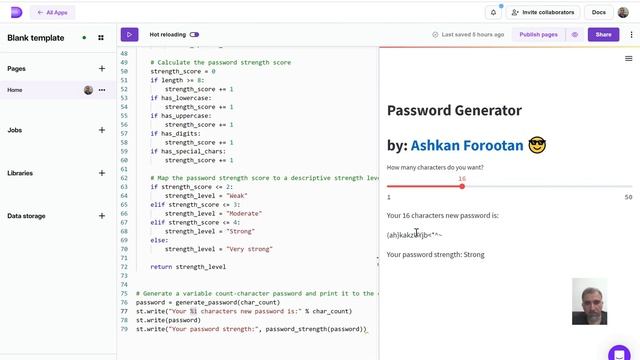
Task: Select the Home page item
Action: (57, 90)
